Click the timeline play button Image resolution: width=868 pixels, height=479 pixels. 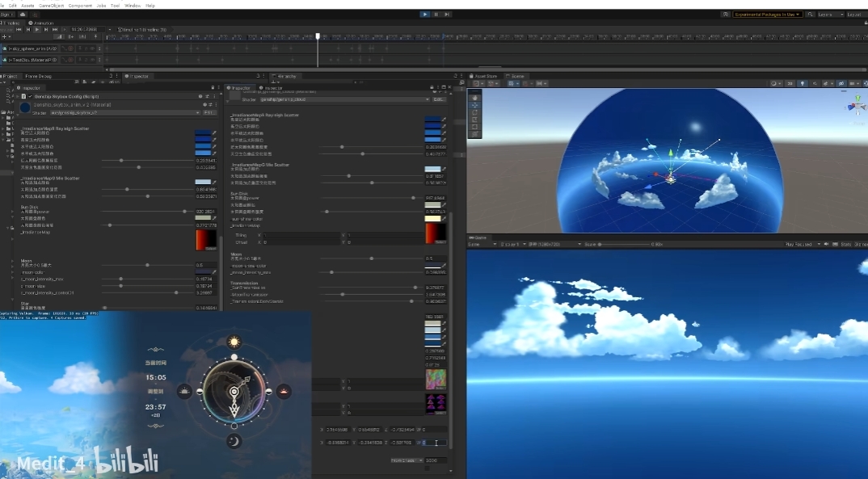coord(37,29)
